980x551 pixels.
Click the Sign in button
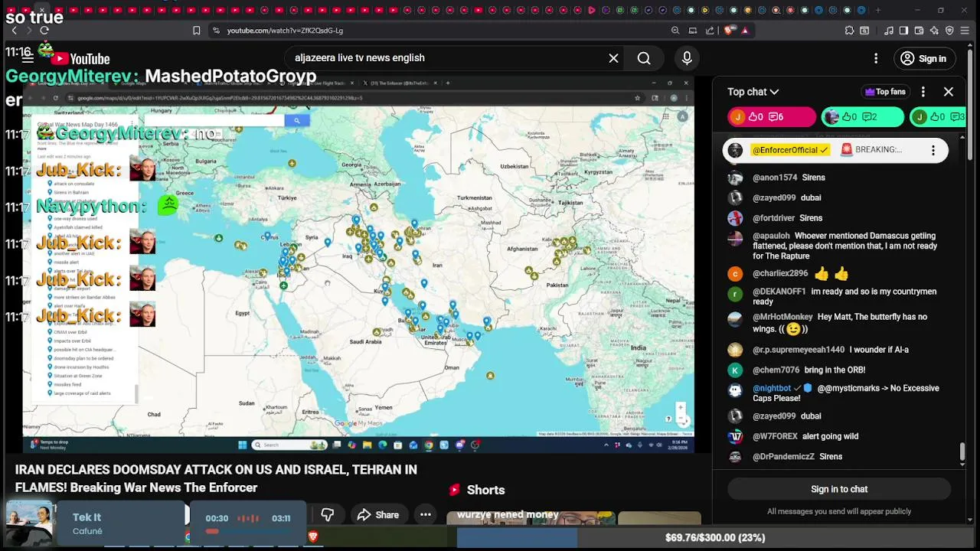pos(924,58)
